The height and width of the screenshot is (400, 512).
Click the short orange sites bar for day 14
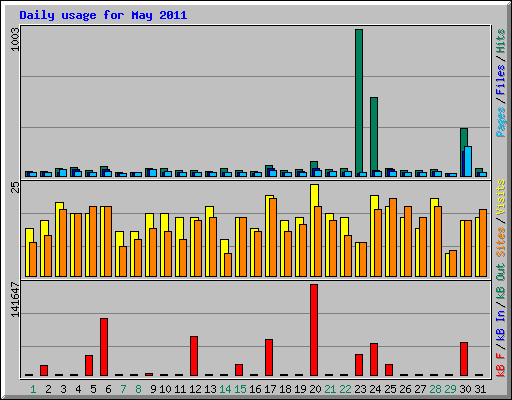click(x=228, y=265)
